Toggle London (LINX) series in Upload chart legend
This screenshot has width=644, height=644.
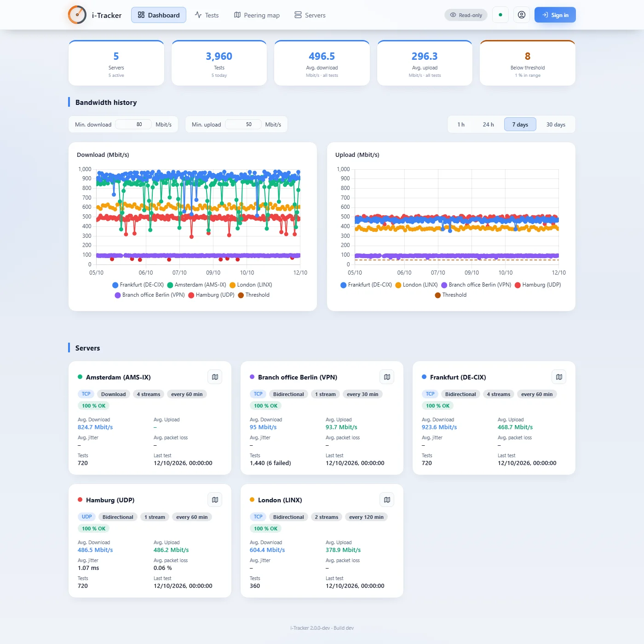(416, 285)
